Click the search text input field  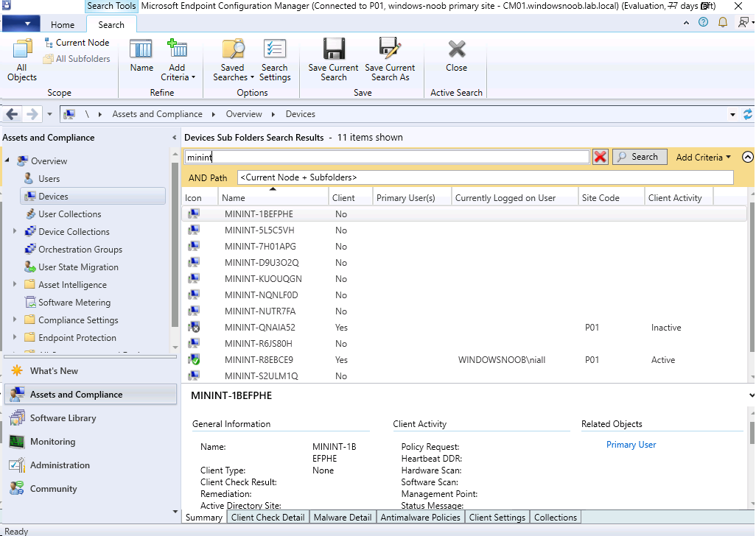click(x=387, y=157)
